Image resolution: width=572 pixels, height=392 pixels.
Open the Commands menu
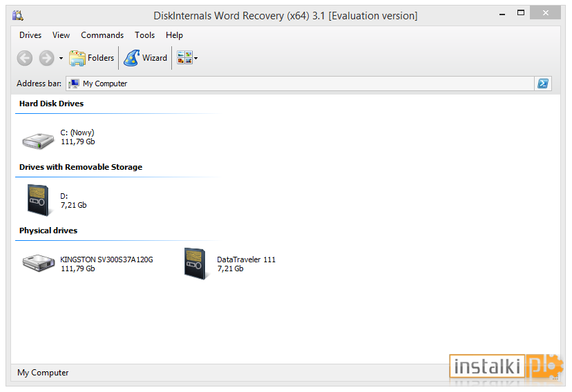coord(102,35)
